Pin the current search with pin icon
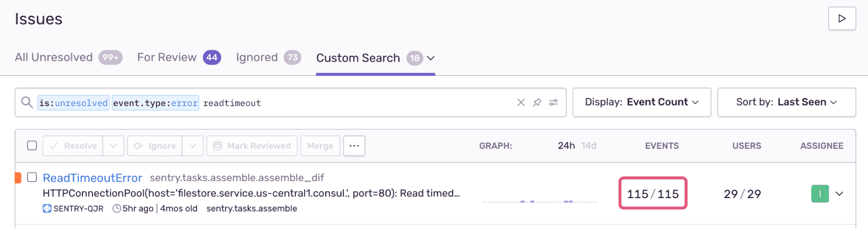868x228 pixels. click(537, 103)
